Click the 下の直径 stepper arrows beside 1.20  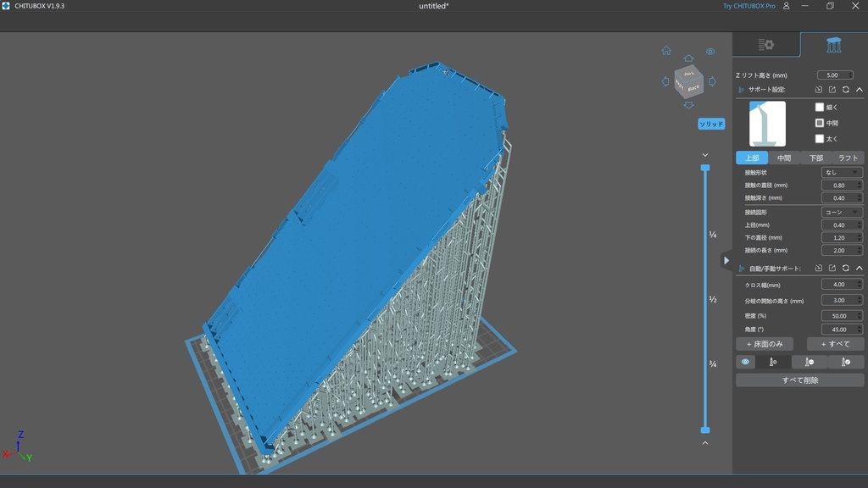point(860,238)
